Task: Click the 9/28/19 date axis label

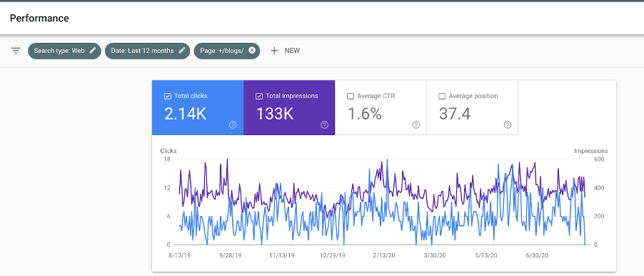Action: click(x=231, y=255)
